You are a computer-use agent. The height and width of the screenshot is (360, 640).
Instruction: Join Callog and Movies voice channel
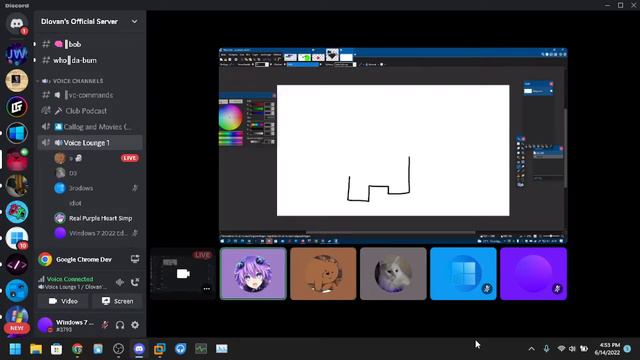89,127
